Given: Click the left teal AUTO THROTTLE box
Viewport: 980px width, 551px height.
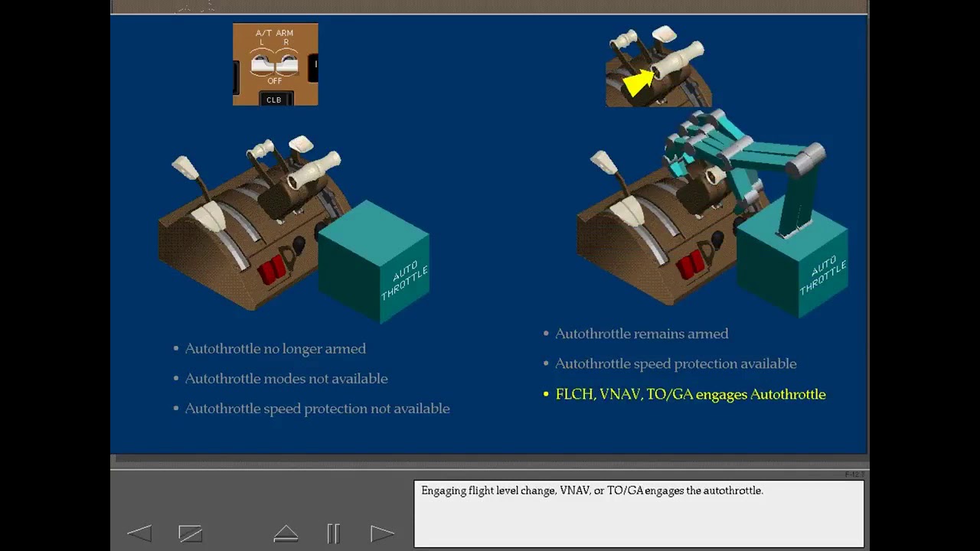Looking at the screenshot, I should 374,262.
